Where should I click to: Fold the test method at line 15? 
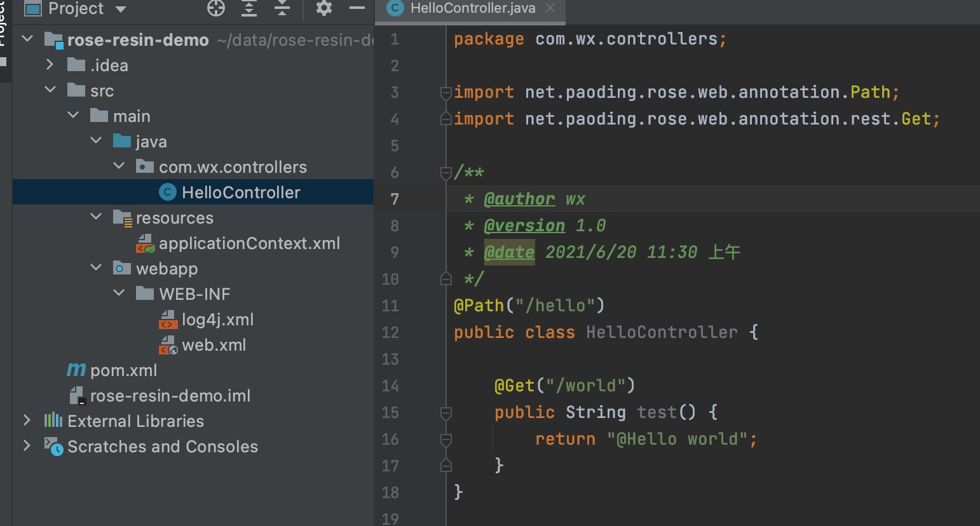[x=446, y=413]
